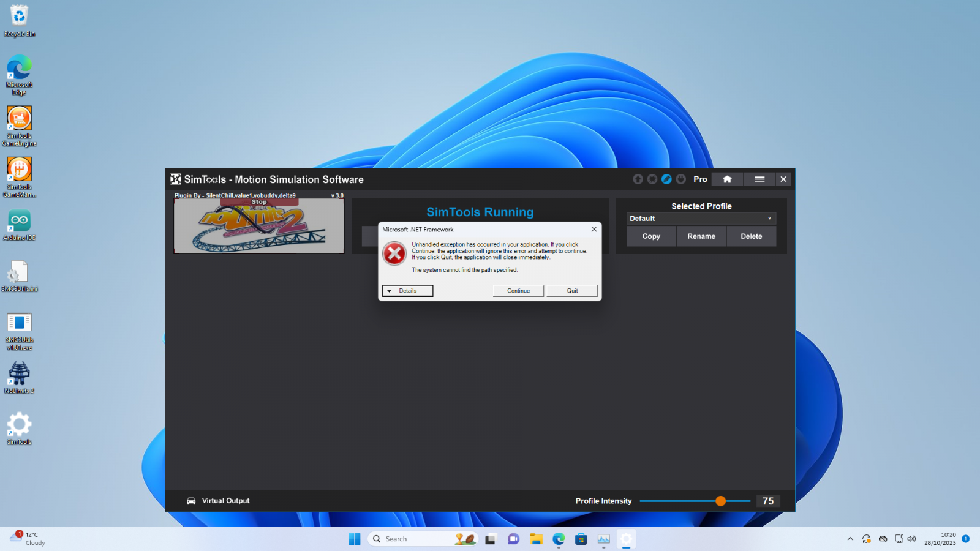Open the Chat app from taskbar

(x=513, y=539)
